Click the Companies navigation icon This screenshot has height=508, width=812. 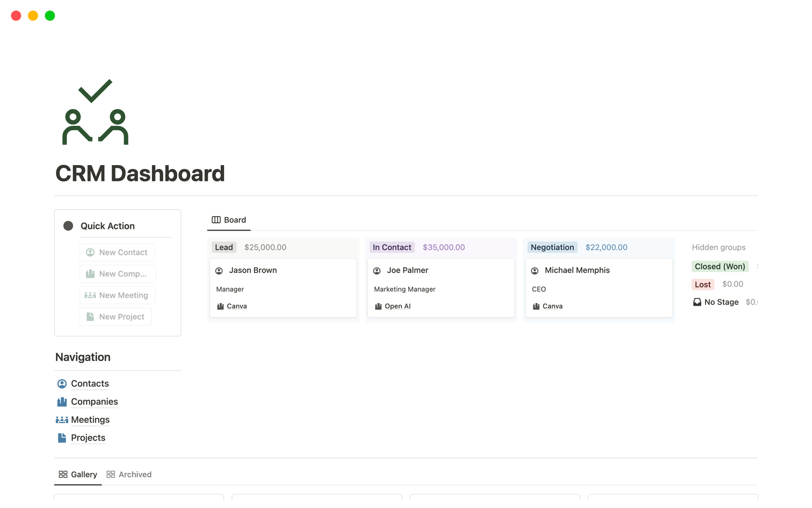61,401
